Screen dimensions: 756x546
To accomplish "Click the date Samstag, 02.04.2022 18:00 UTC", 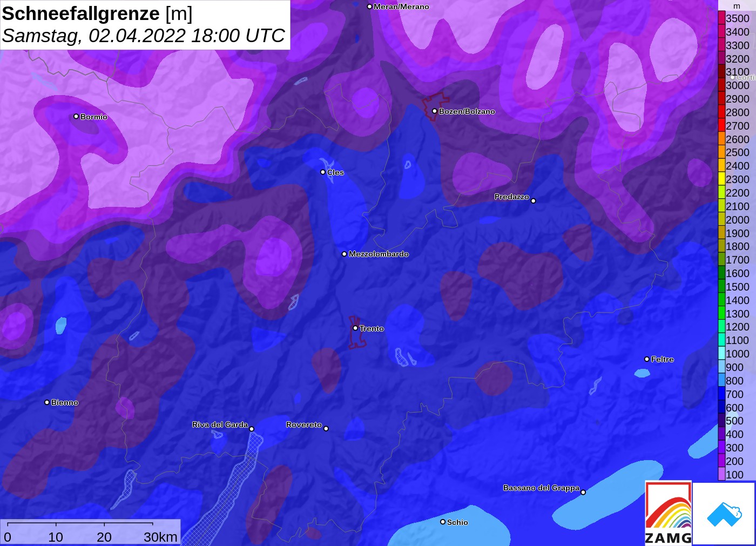I will coord(143,36).
